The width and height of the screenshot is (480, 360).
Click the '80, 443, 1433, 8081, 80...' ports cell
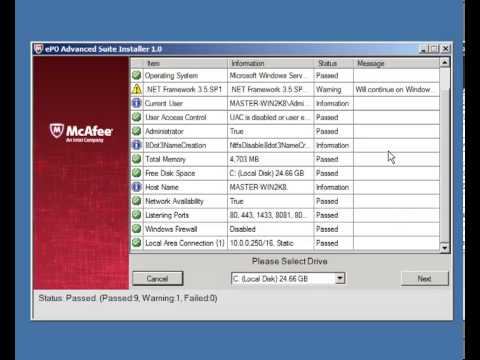(271, 215)
